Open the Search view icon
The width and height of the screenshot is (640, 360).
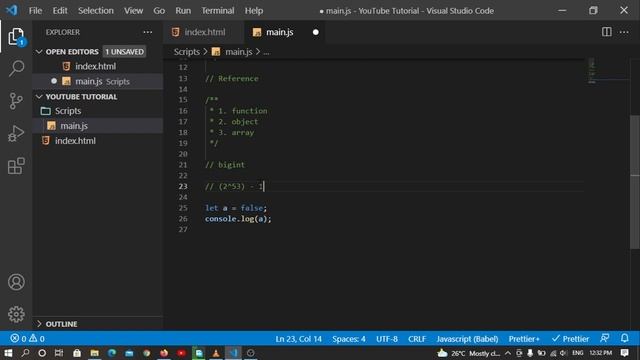[x=16, y=68]
